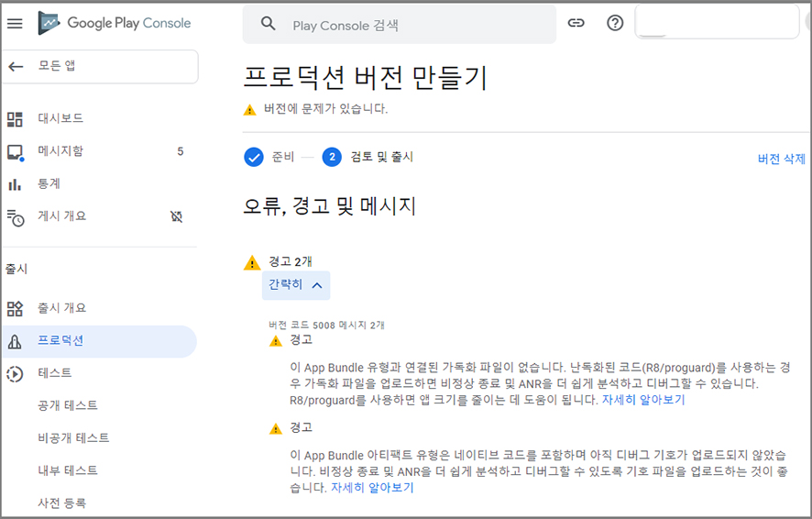Open the hamburger navigation menu
This screenshot has width=812, height=519.
tap(15, 23)
